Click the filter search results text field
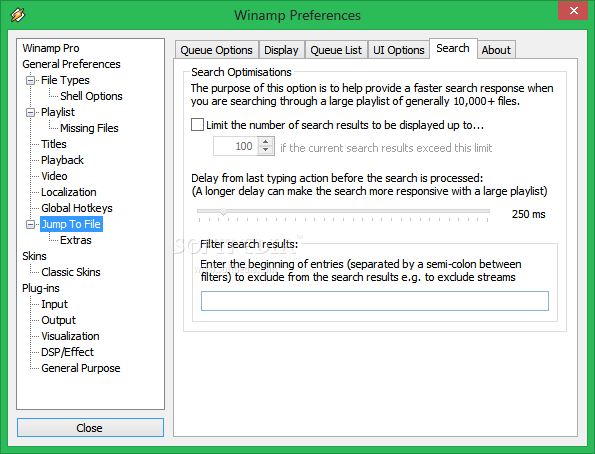The image size is (595, 454). 375,301
